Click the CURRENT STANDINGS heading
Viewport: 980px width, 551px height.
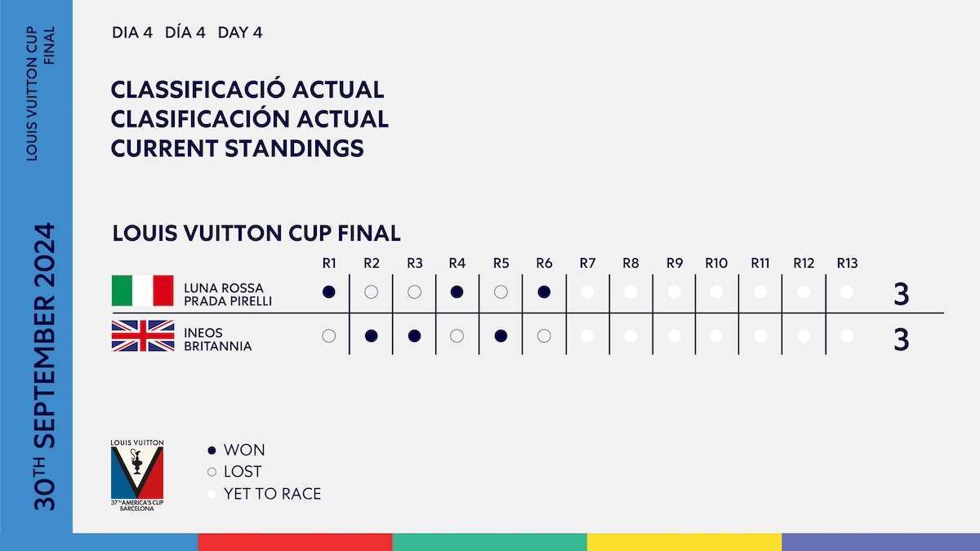click(238, 149)
